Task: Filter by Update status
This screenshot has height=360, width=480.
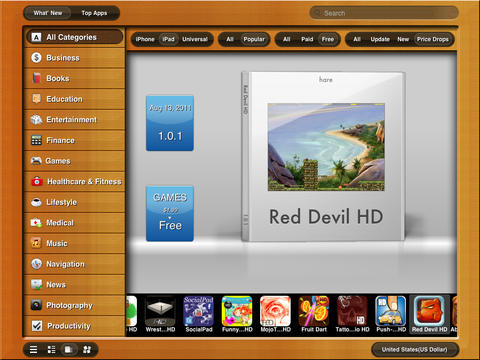Action: click(x=380, y=39)
